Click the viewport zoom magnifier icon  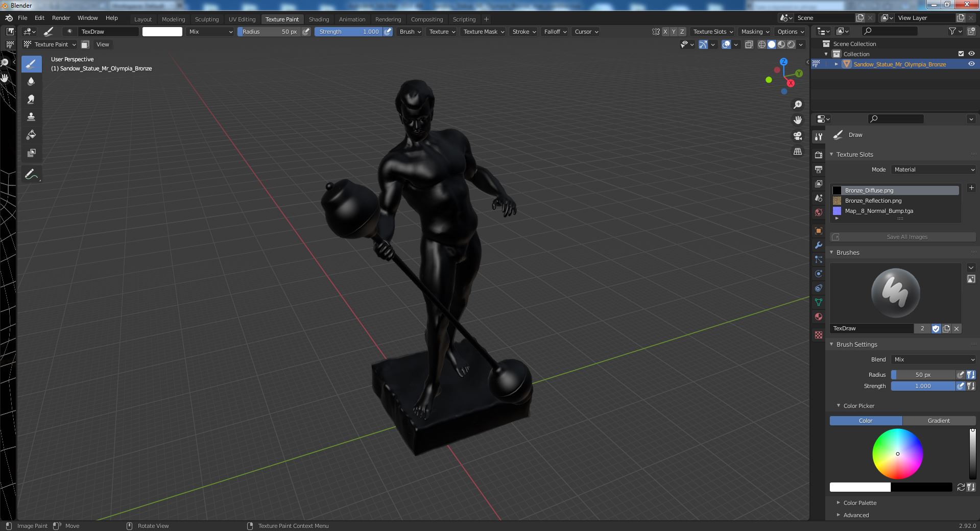[797, 105]
